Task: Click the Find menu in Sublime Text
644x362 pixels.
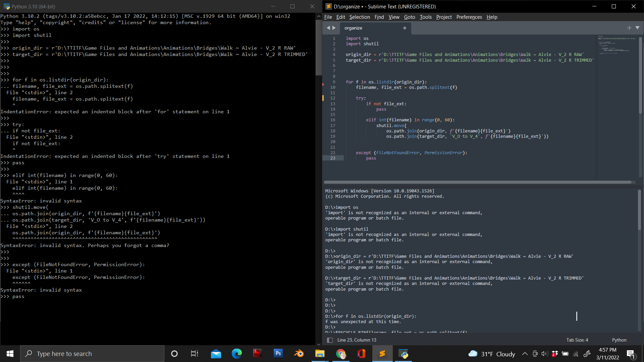Action: (x=379, y=17)
